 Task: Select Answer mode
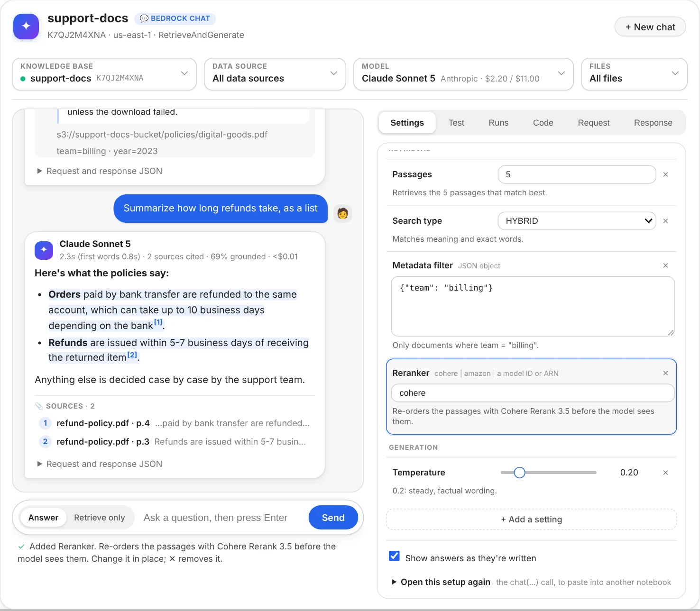click(43, 518)
